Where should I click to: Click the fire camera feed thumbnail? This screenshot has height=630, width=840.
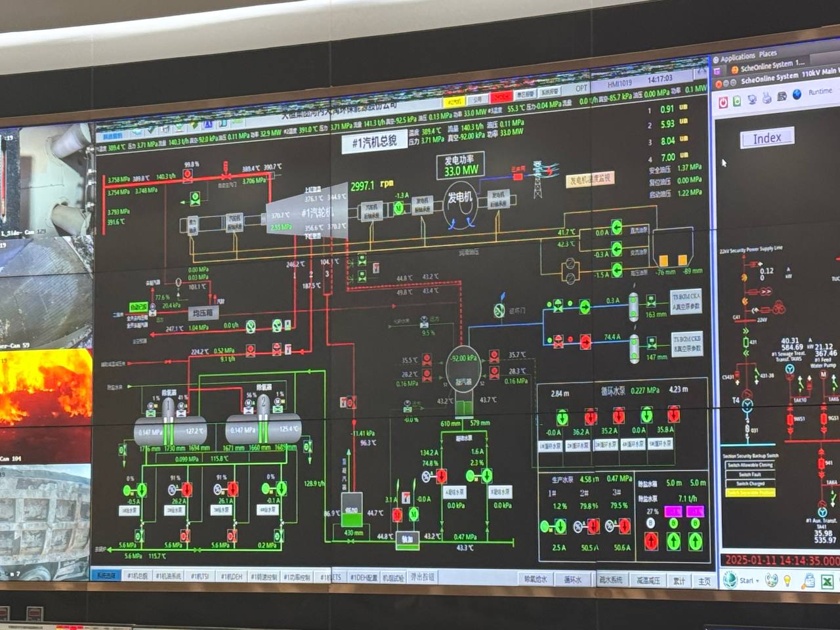(x=46, y=388)
